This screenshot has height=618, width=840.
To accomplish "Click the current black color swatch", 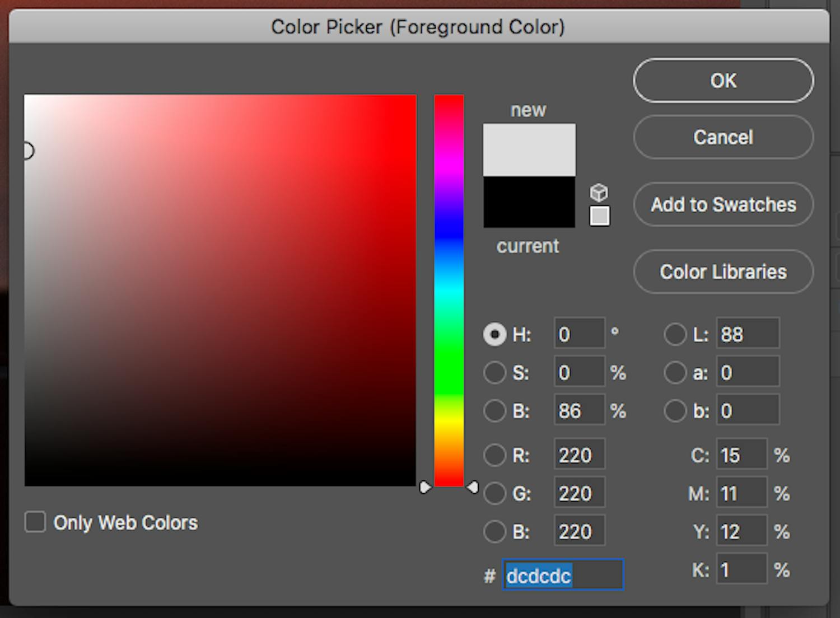I will click(529, 203).
